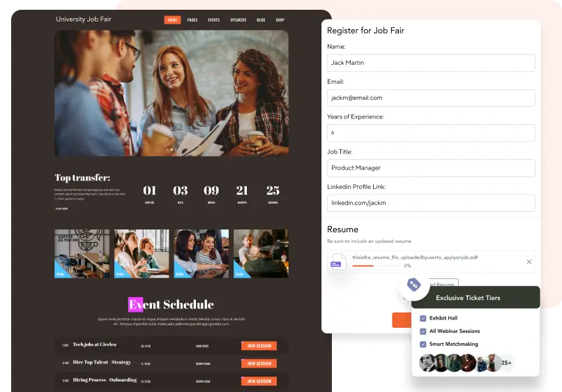The height and width of the screenshot is (392, 562).
Task: Click the resume upload progress bar
Action: coord(377,266)
